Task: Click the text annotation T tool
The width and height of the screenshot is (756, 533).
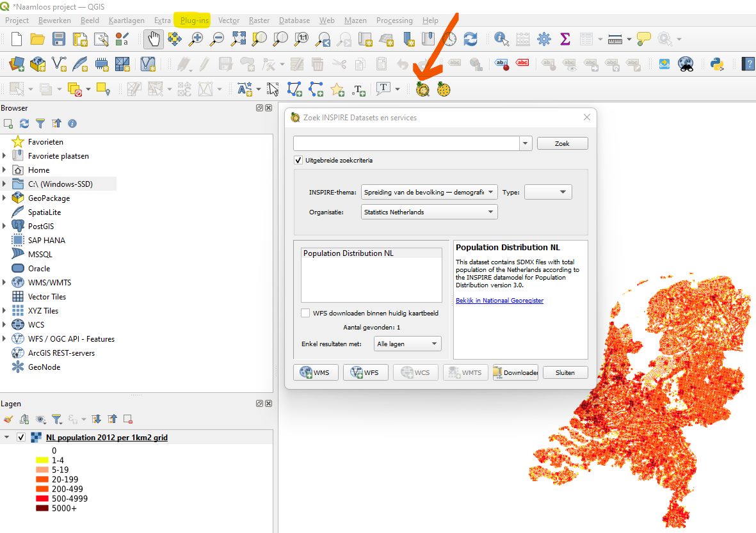Action: [383, 89]
